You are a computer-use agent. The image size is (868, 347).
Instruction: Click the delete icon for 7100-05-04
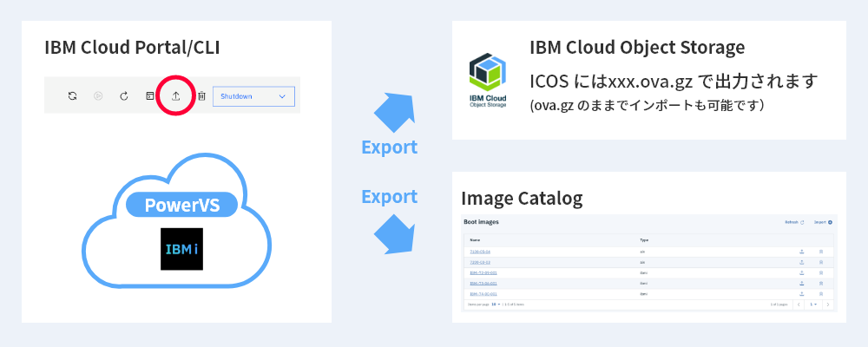point(821,252)
